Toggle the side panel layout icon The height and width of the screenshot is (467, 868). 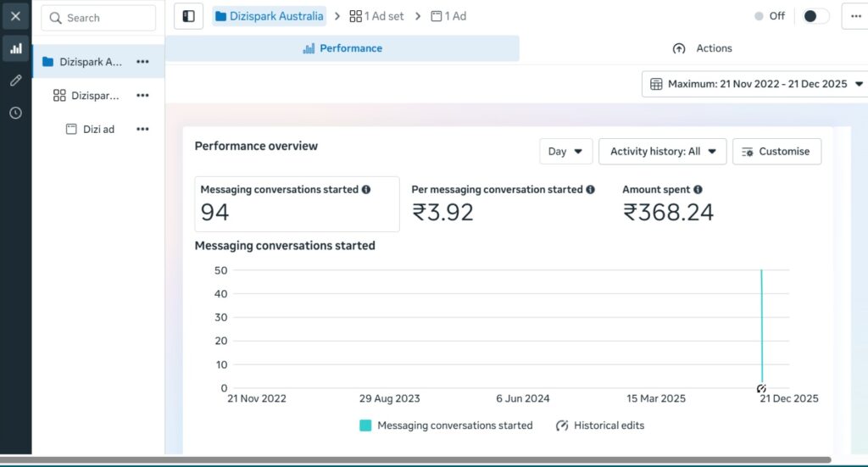[188, 16]
